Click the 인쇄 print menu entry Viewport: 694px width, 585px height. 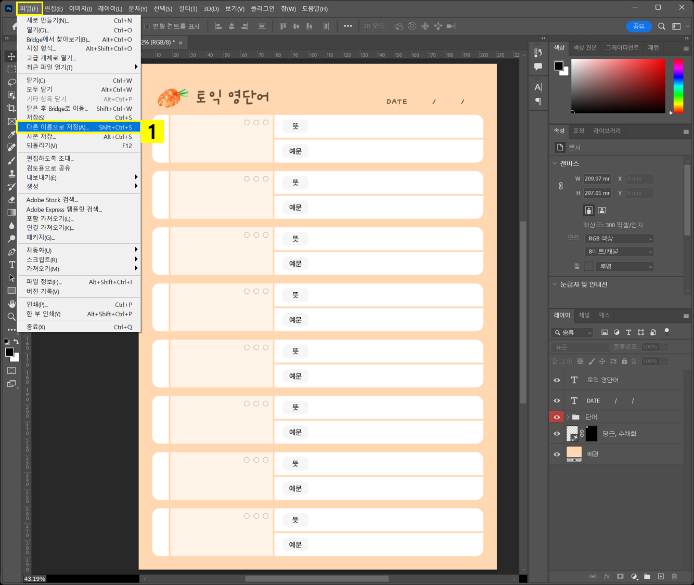(37, 304)
